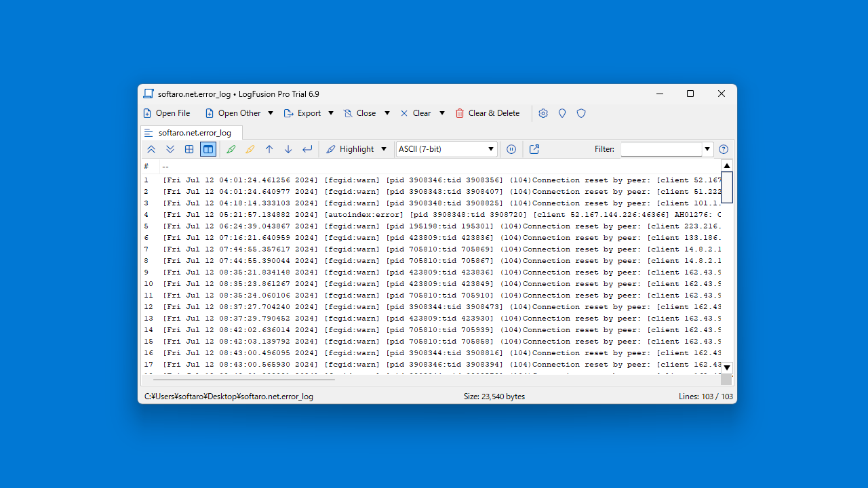Click the pin-shaped icon beside the gear
Viewport: 868px width, 488px height.
coord(562,113)
